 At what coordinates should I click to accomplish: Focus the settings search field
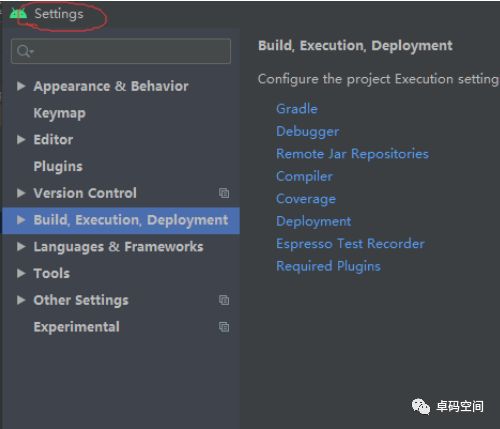tap(121, 51)
